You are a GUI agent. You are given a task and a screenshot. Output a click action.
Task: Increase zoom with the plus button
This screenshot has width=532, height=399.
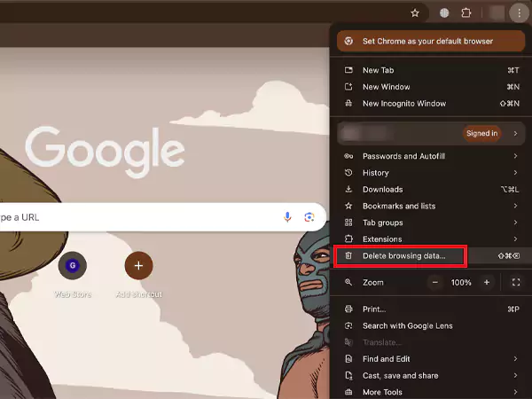[x=487, y=282]
